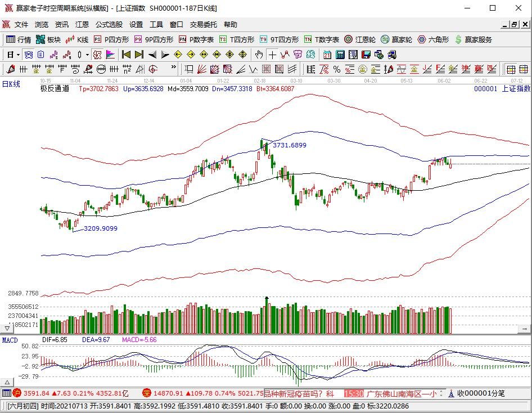This screenshot has width=532, height=413.
Task: Click the red pencil drawing tool
Action: point(10,69)
